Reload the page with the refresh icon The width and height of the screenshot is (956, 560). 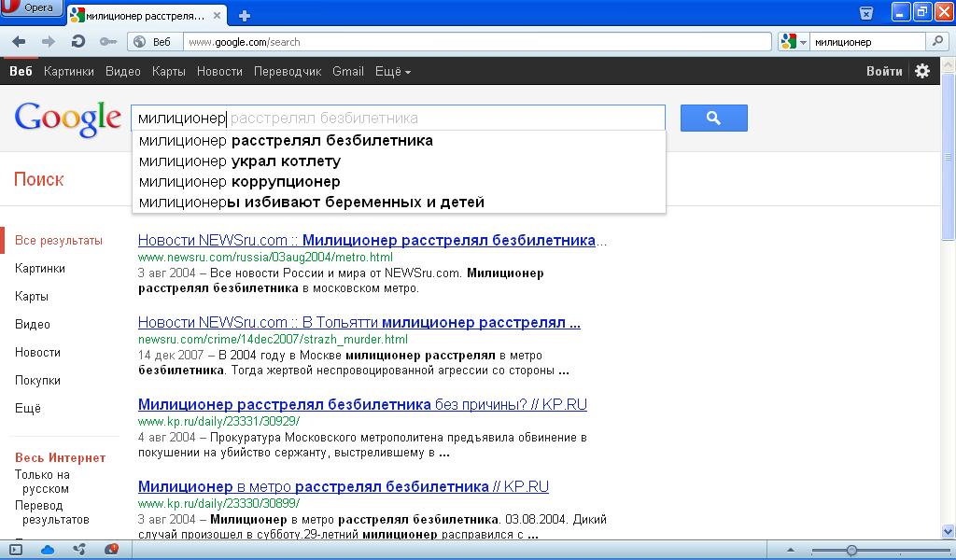click(x=78, y=42)
